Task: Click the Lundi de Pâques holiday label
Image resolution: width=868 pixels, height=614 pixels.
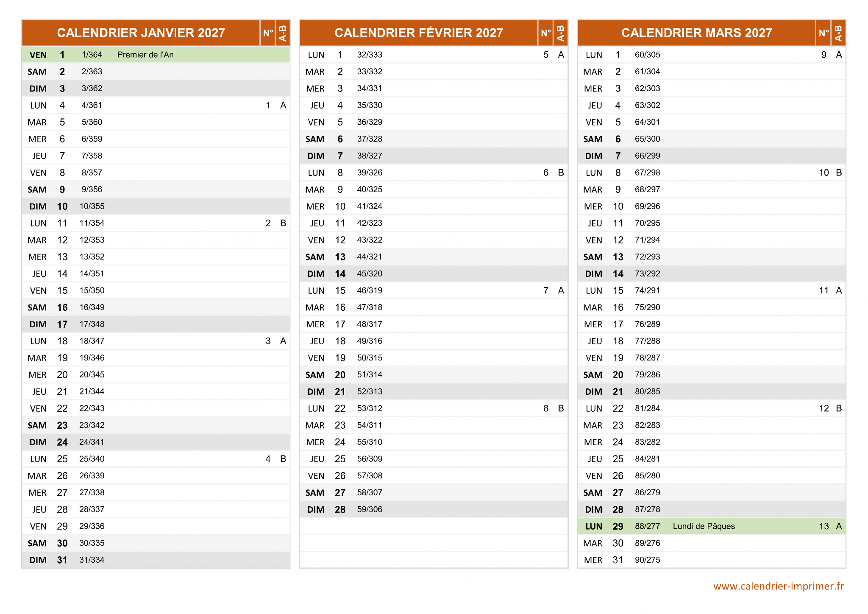Action: [x=704, y=526]
